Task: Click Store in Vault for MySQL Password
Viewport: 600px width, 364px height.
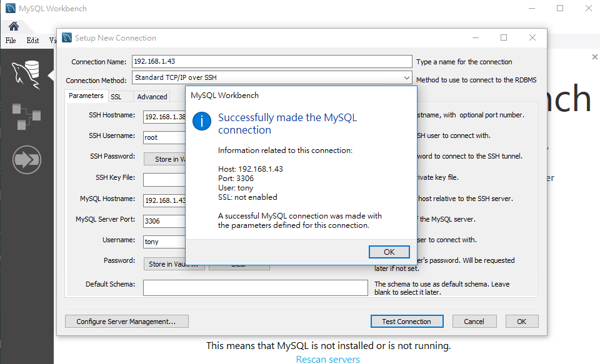Action: (174, 264)
